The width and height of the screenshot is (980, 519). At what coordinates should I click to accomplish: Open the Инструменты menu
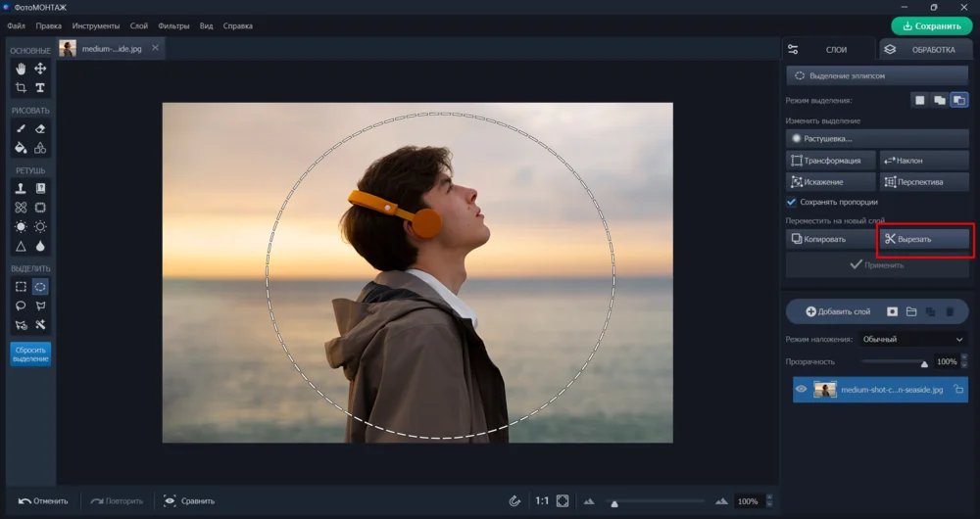click(96, 26)
